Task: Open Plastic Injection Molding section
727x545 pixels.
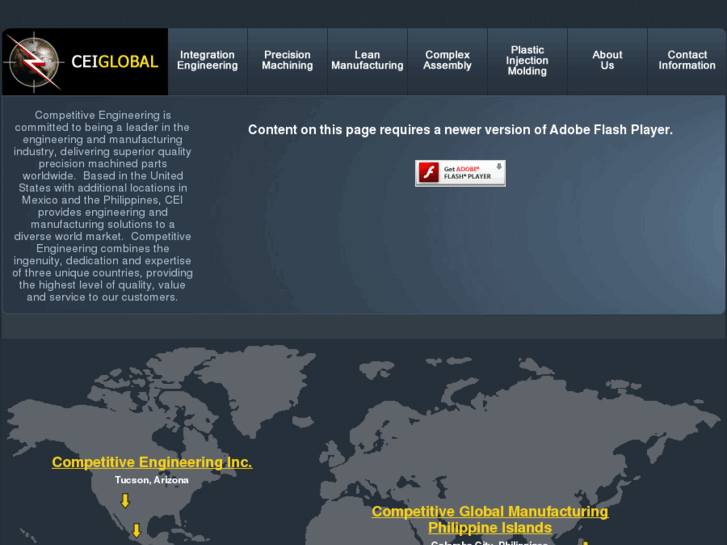Action: tap(527, 60)
